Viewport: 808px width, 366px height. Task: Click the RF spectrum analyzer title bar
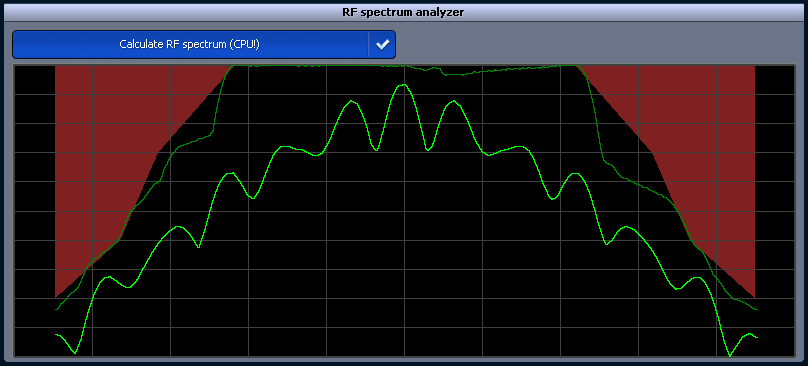403,12
